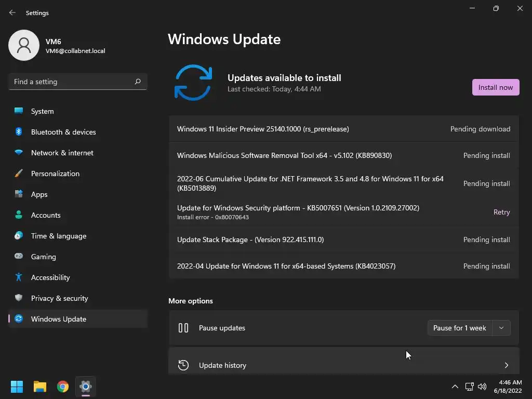532x399 pixels.
Task: Open the Update history row
Action: [x=344, y=362]
